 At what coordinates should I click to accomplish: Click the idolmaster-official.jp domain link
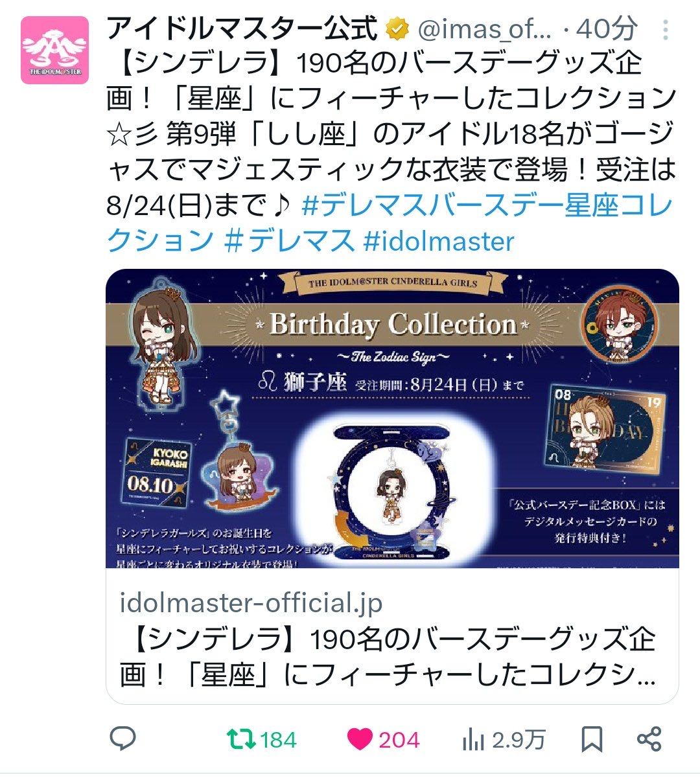click(251, 602)
